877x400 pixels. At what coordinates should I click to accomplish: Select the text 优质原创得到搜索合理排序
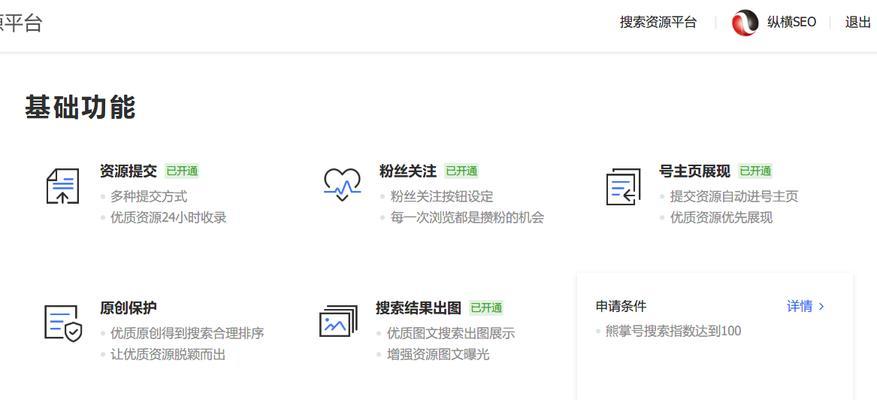tap(187, 333)
